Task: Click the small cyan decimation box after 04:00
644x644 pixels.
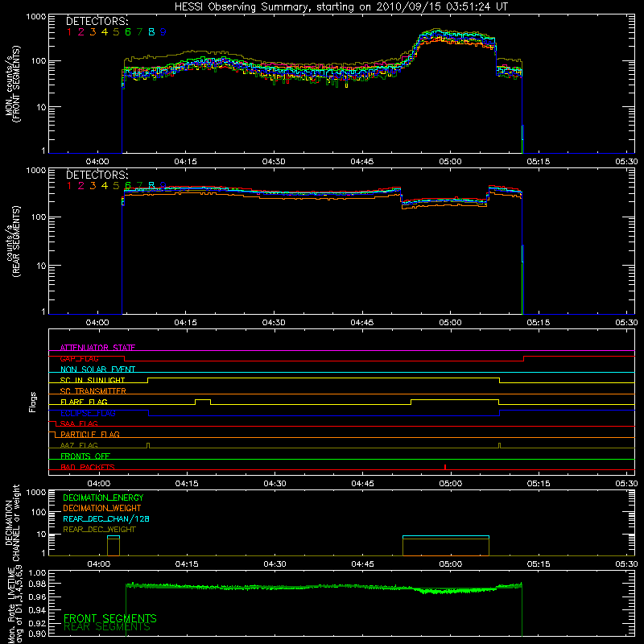Action: 114,537
